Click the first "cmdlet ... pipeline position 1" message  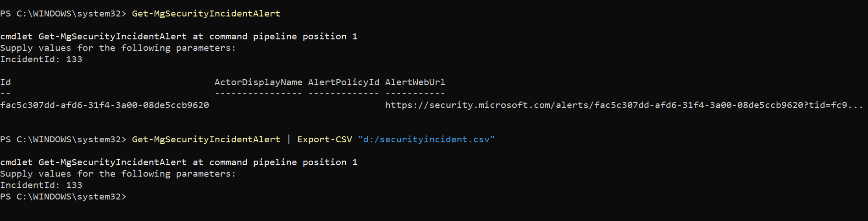(178, 37)
